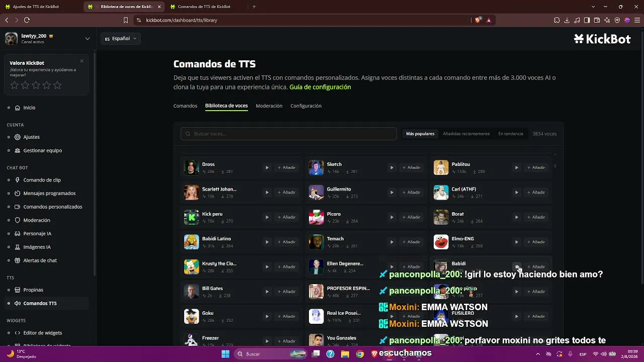
Task: Open the Guía de configuración link
Action: tap(320, 87)
